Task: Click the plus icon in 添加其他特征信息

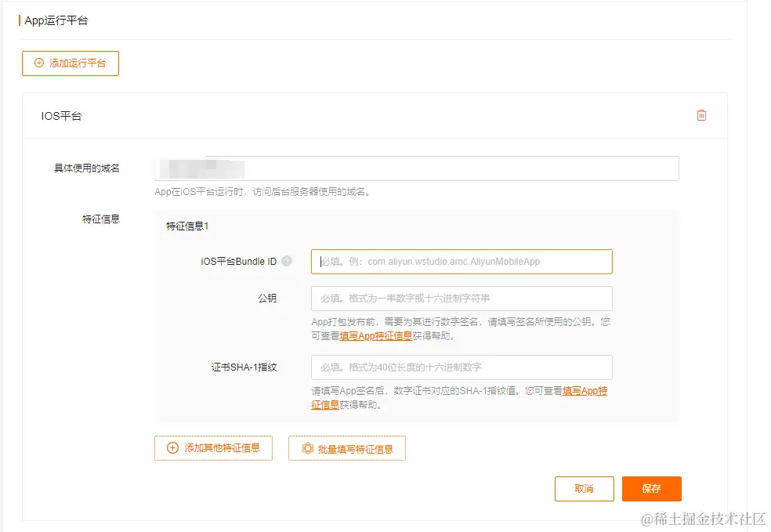Action: coord(172,448)
